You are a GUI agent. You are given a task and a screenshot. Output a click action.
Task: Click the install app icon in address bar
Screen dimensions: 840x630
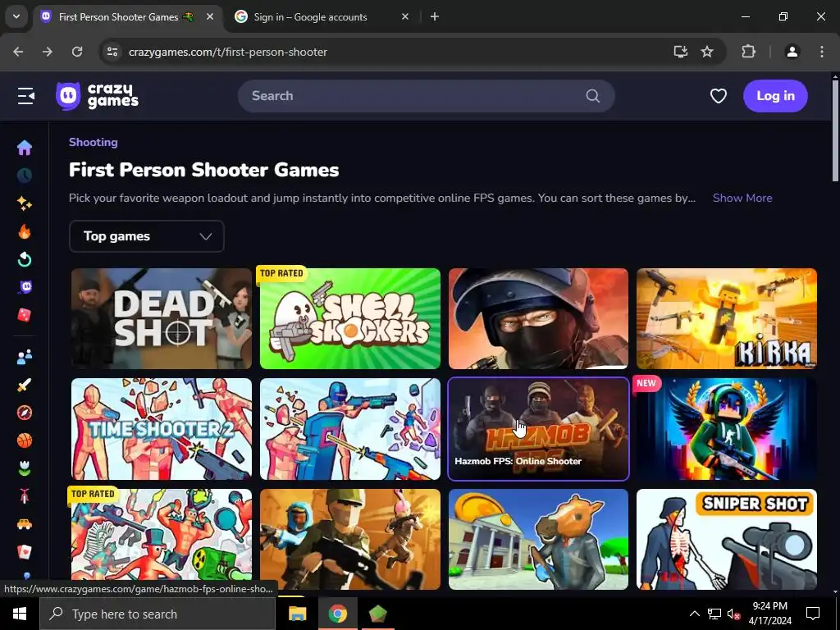point(680,52)
